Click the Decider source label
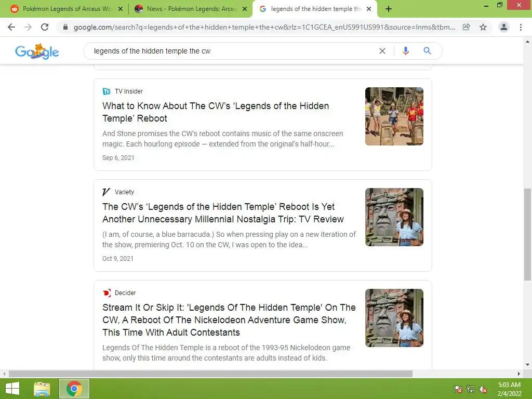 [x=125, y=293]
